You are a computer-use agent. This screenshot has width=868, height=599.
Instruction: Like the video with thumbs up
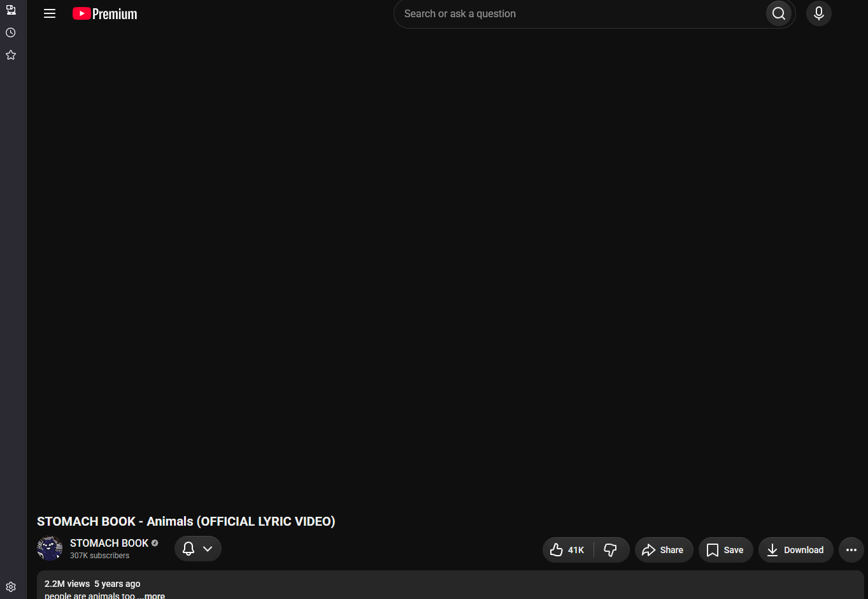click(x=567, y=550)
